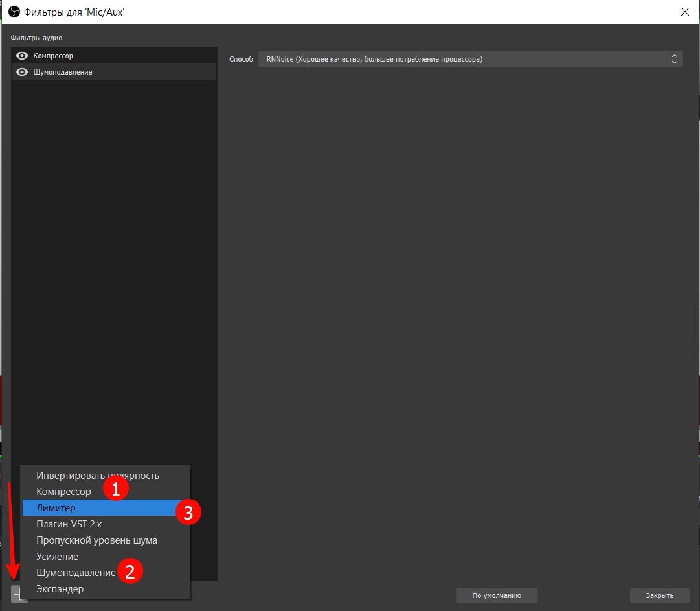Toggle visibility of the Компрессор filter
The image size is (700, 611).
22,56
